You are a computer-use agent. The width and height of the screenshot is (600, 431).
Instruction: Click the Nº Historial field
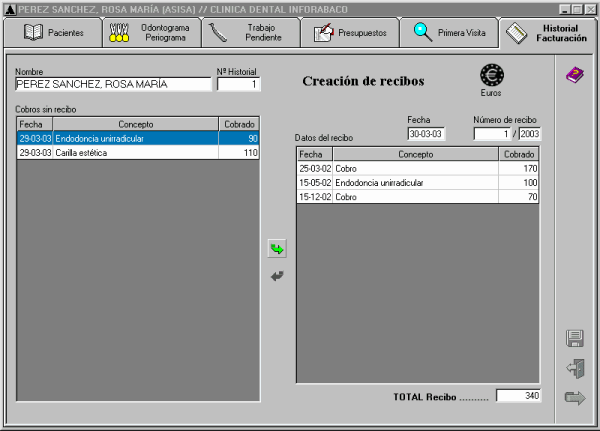[238, 84]
